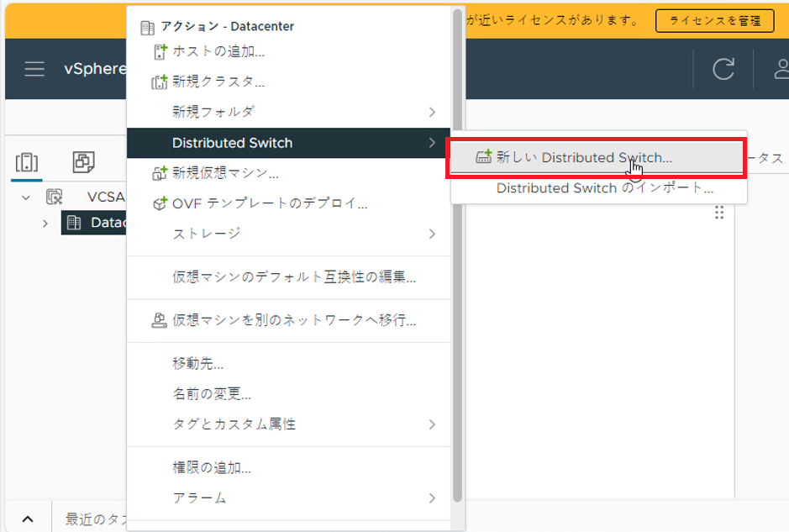Open the vSphere hamburger navigation menu
Viewport: 789px width, 532px height.
tap(34, 69)
